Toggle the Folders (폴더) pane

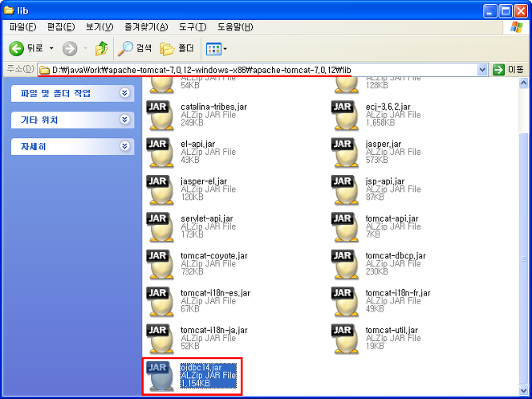point(177,48)
